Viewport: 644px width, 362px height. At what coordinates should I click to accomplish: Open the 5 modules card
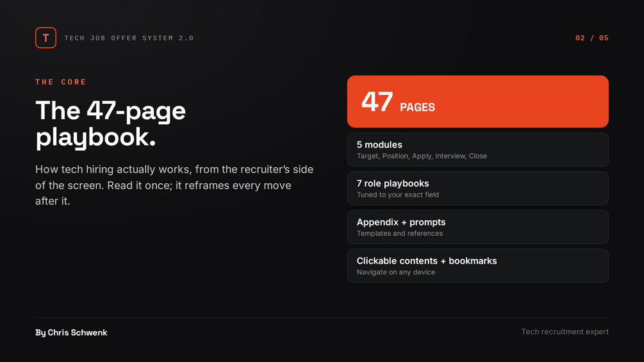(x=477, y=149)
